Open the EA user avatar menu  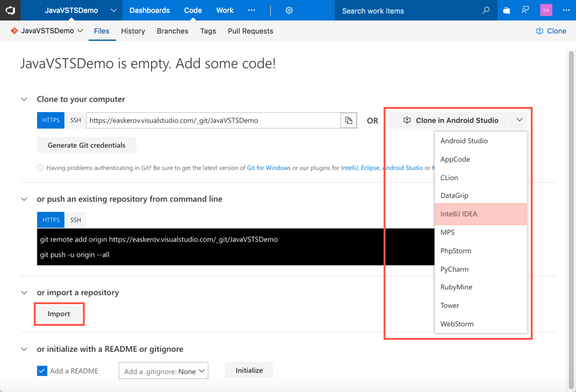pyautogui.click(x=545, y=10)
